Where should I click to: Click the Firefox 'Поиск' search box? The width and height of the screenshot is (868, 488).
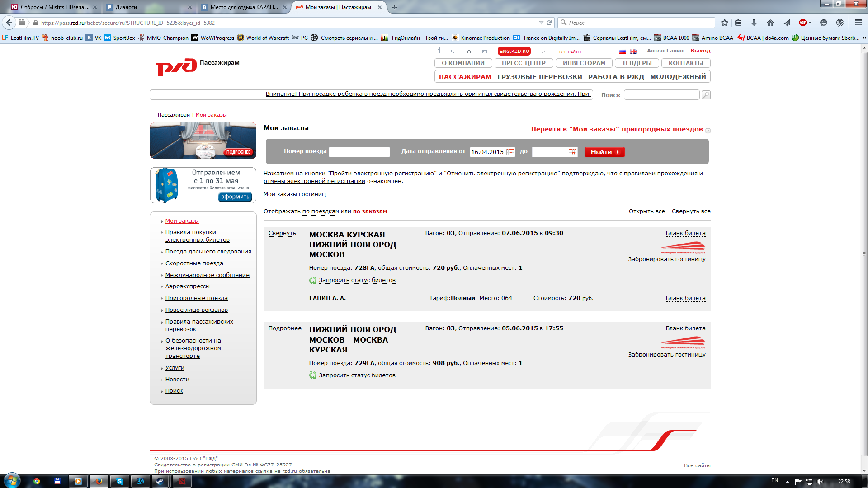point(637,23)
